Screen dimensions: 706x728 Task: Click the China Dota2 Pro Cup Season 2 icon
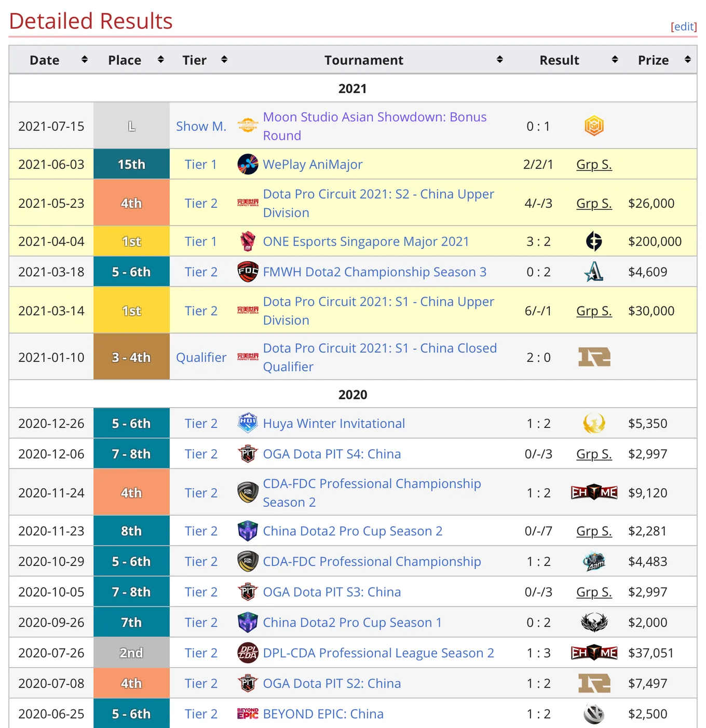click(248, 531)
